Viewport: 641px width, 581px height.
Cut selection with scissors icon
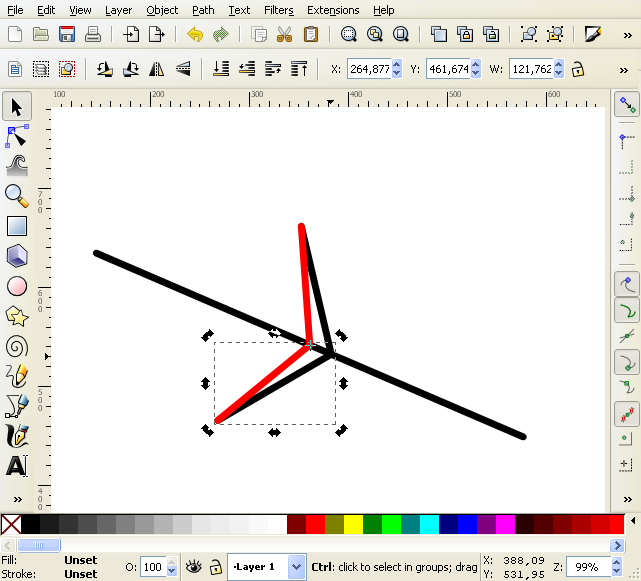[285, 34]
